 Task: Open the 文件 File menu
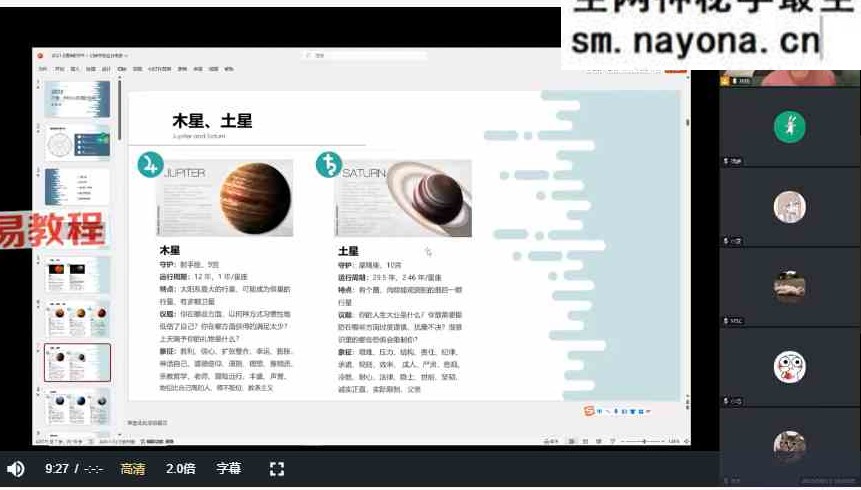[43, 69]
